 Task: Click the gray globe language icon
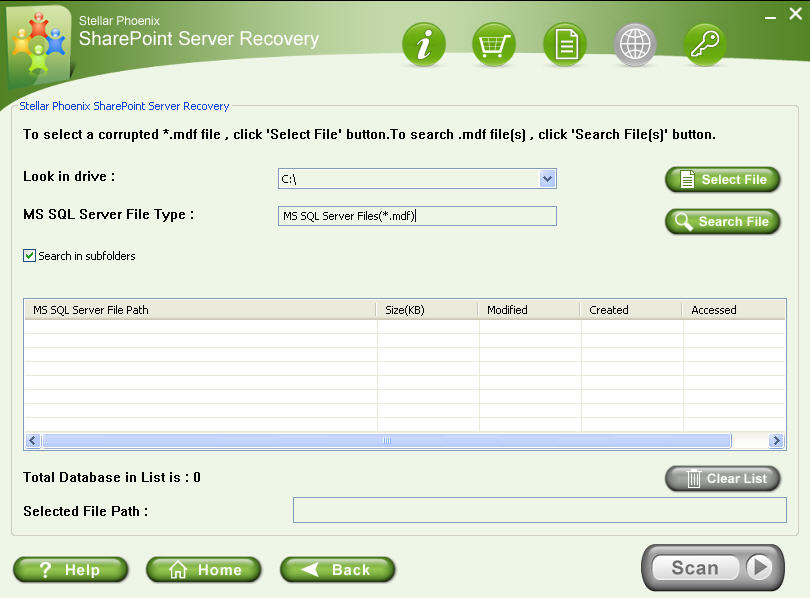coord(635,45)
